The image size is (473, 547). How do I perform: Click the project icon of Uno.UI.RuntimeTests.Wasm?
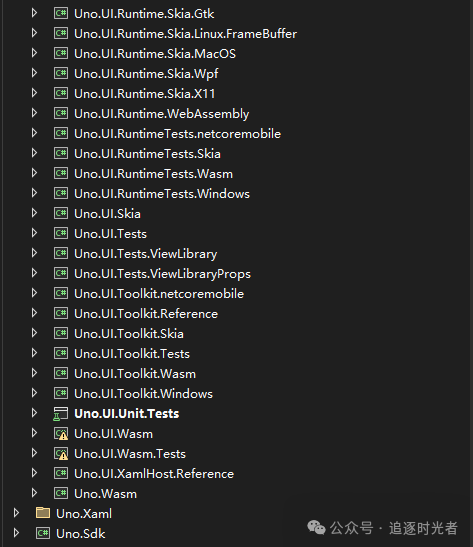click(61, 173)
